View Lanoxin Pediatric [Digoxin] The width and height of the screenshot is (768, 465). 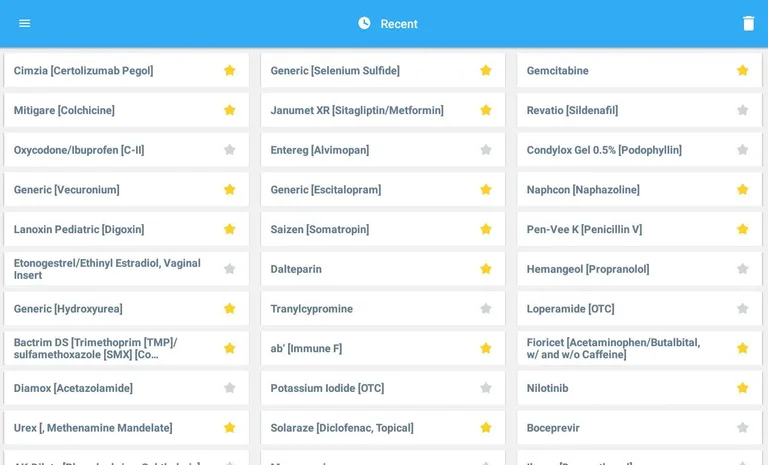pos(126,229)
